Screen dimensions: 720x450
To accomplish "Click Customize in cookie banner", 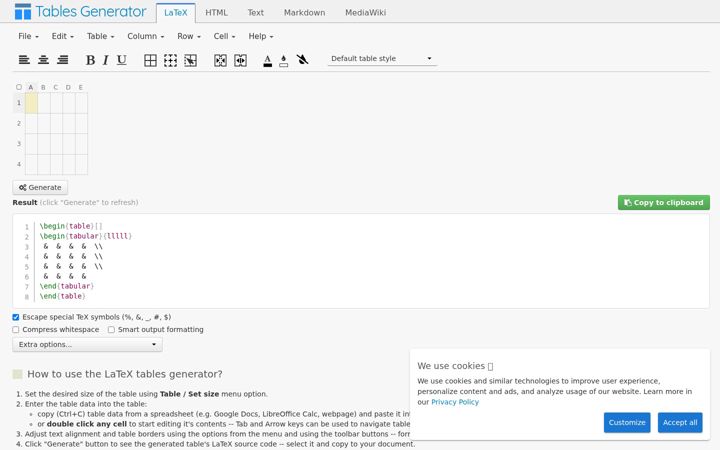I will click(x=627, y=422).
